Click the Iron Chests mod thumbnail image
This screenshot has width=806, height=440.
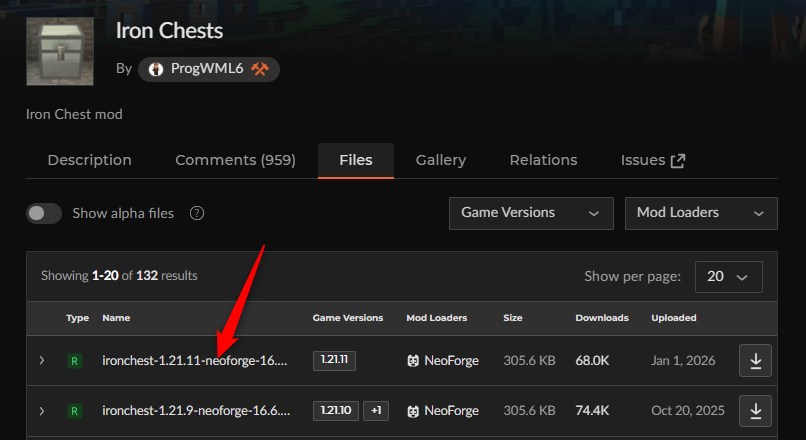click(x=60, y=51)
